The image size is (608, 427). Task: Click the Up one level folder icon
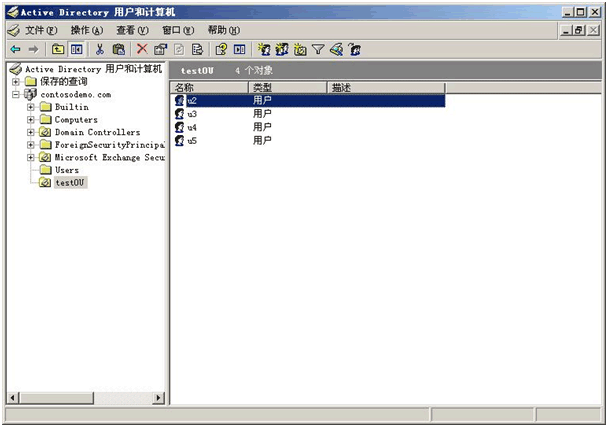tap(58, 49)
